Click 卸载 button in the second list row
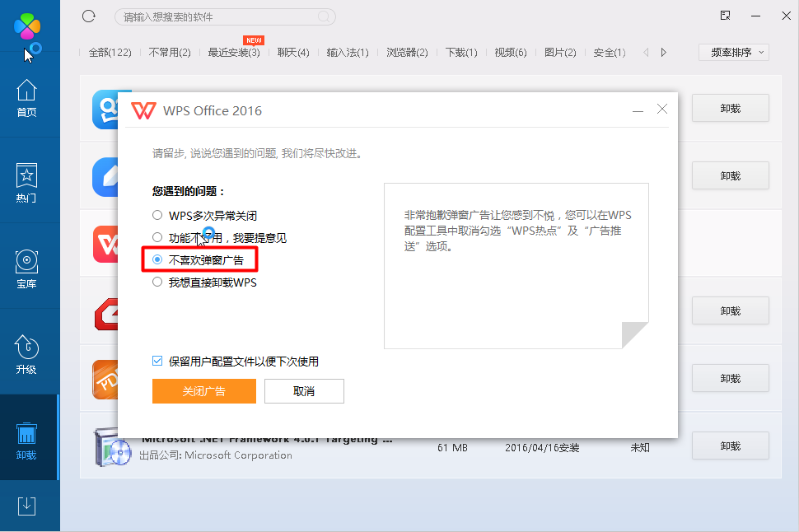The width and height of the screenshot is (799, 532). tap(730, 175)
